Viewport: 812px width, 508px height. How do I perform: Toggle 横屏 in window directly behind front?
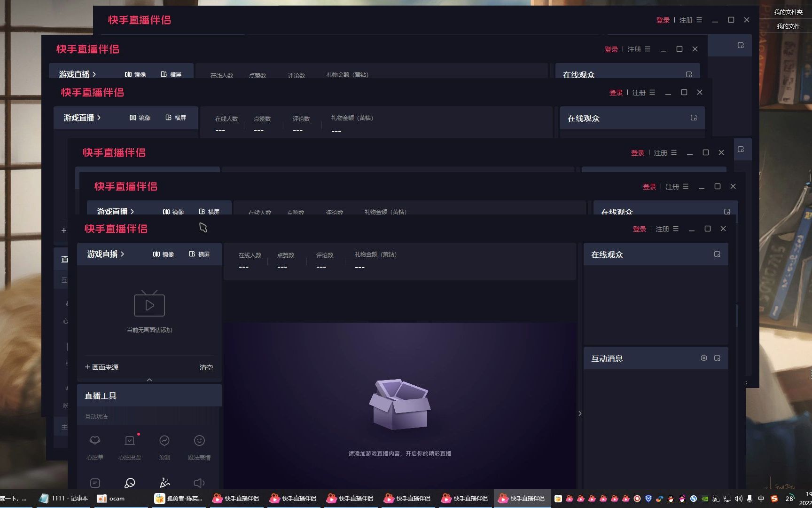tap(209, 212)
